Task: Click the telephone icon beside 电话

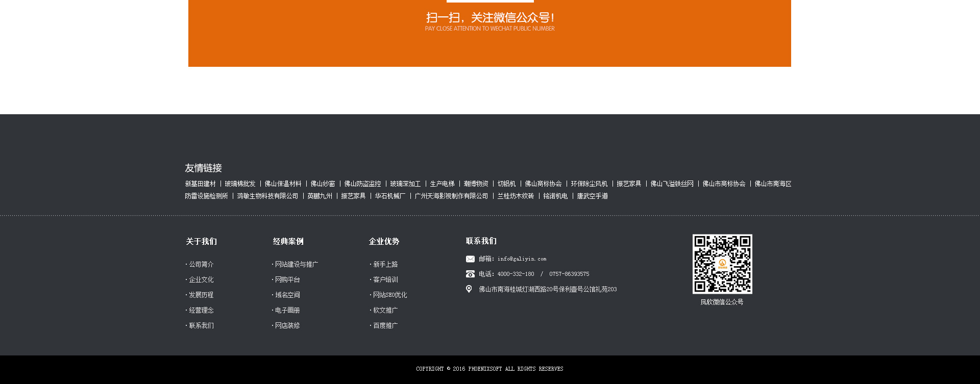Action: 470,274
